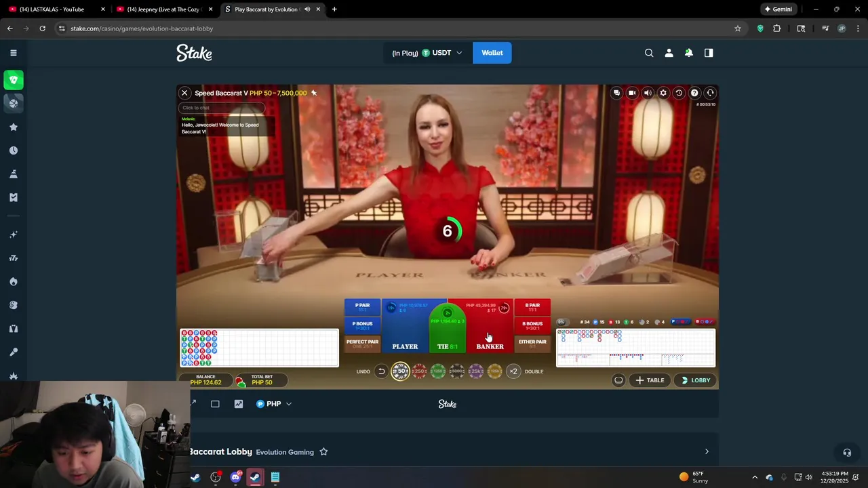The height and width of the screenshot is (488, 868).
Task: Select the green 1250 chip
Action: point(438,371)
